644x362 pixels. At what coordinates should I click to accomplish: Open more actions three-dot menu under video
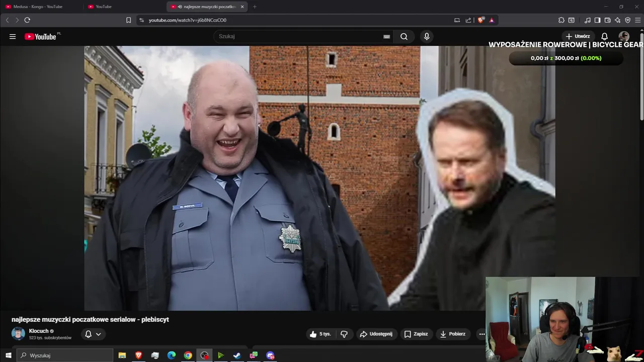tap(481, 334)
